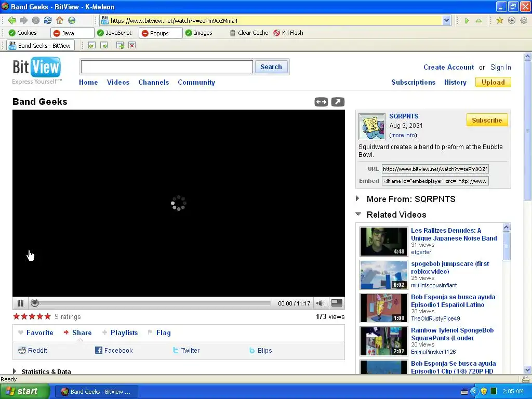
Task: Share the video on Facebook
Action: 114,351
